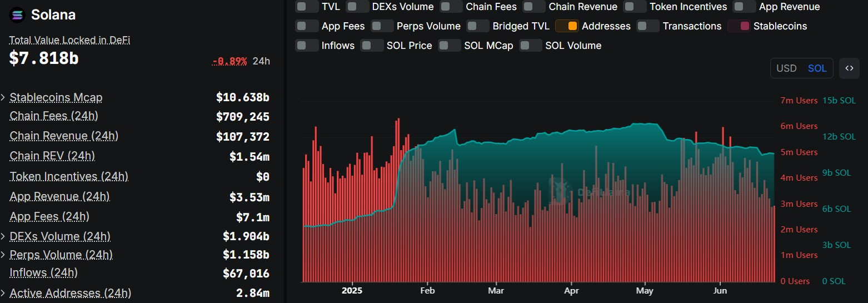This screenshot has width=868, height=303.
Task: Click the $7.818b TVL value
Action: point(43,58)
